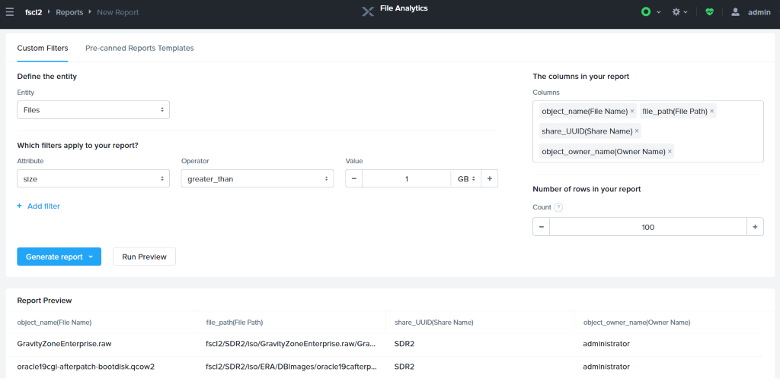
Task: Decrease the row count with minus
Action: [541, 227]
